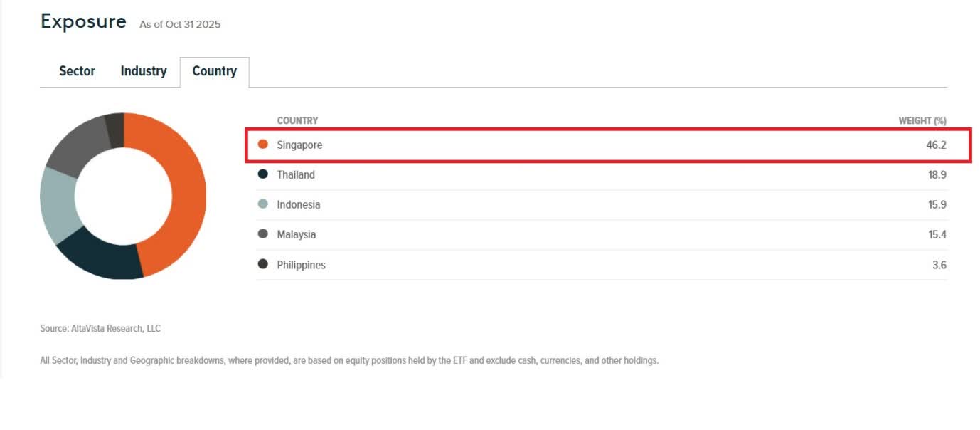The width and height of the screenshot is (980, 430).
Task: Click the dark Philippines legend dot
Action: click(x=263, y=264)
